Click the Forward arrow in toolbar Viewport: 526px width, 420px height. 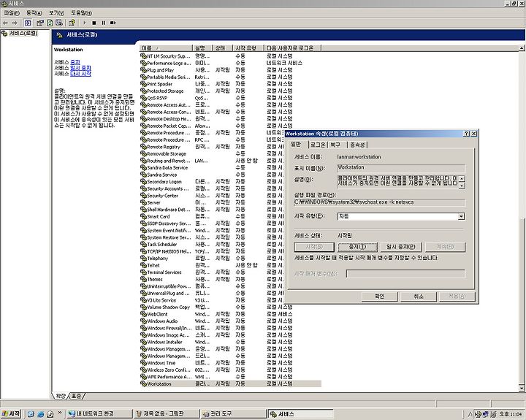(x=15, y=23)
